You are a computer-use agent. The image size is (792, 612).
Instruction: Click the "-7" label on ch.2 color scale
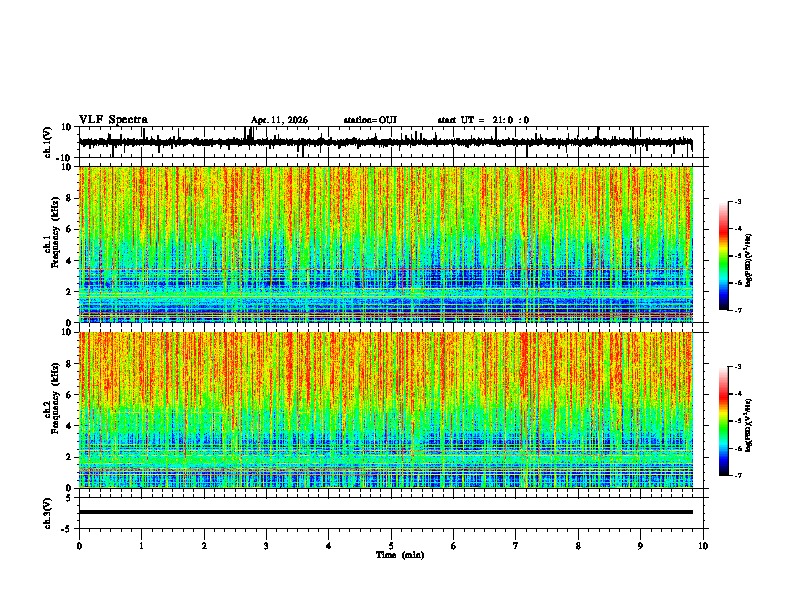738,475
